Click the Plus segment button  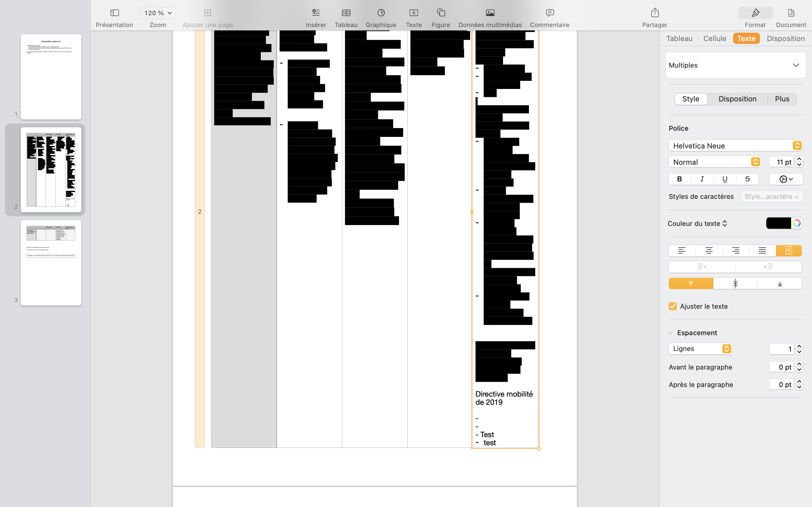(782, 99)
